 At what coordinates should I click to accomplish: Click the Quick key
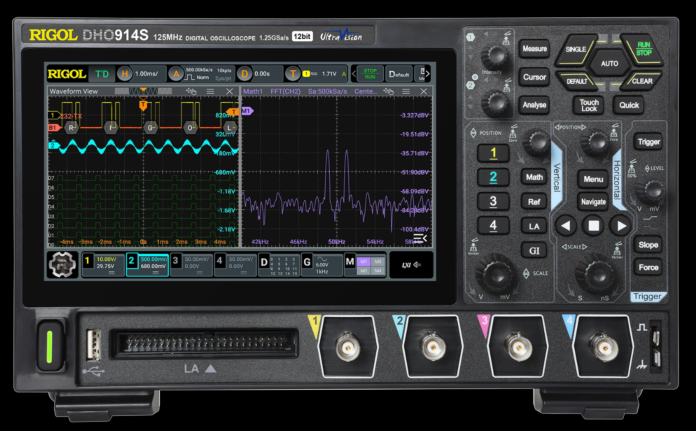[629, 105]
